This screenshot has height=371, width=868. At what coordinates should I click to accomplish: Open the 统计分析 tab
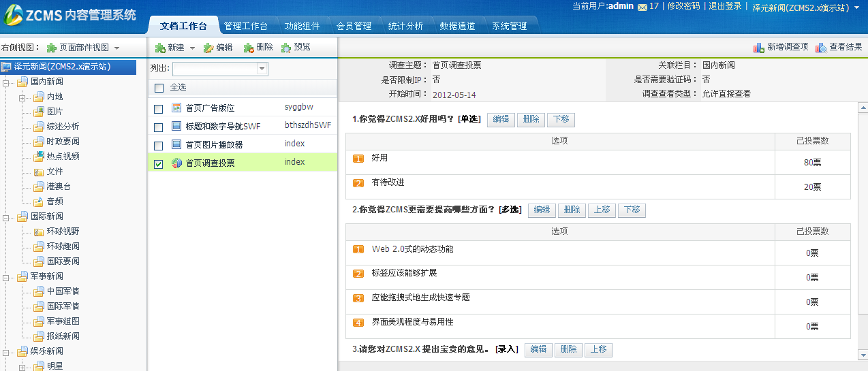click(405, 26)
